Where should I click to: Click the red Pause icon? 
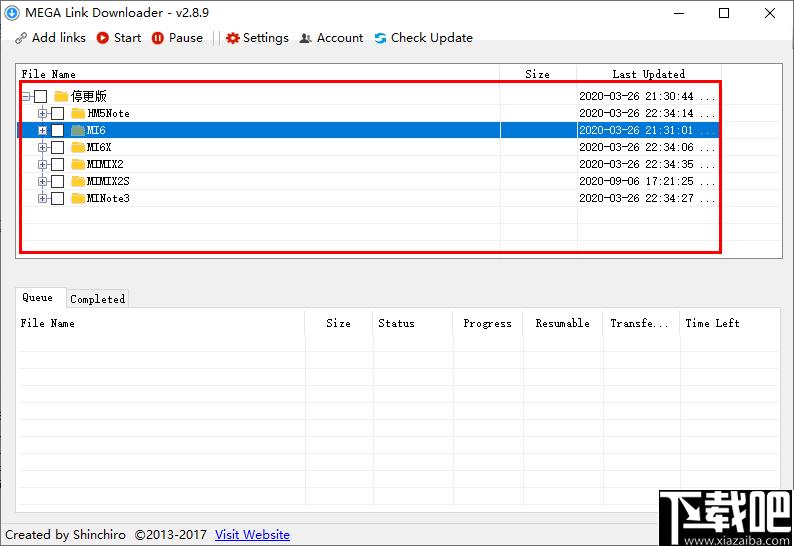point(157,38)
